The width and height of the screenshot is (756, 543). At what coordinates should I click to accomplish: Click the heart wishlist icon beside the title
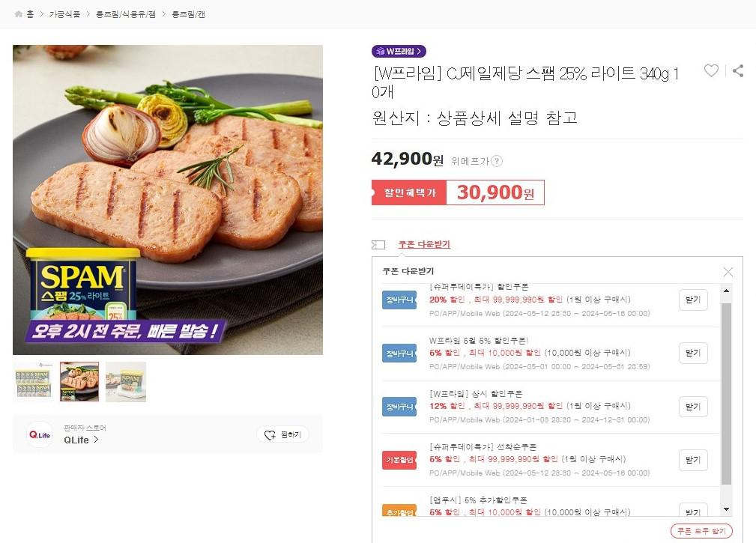tap(711, 70)
